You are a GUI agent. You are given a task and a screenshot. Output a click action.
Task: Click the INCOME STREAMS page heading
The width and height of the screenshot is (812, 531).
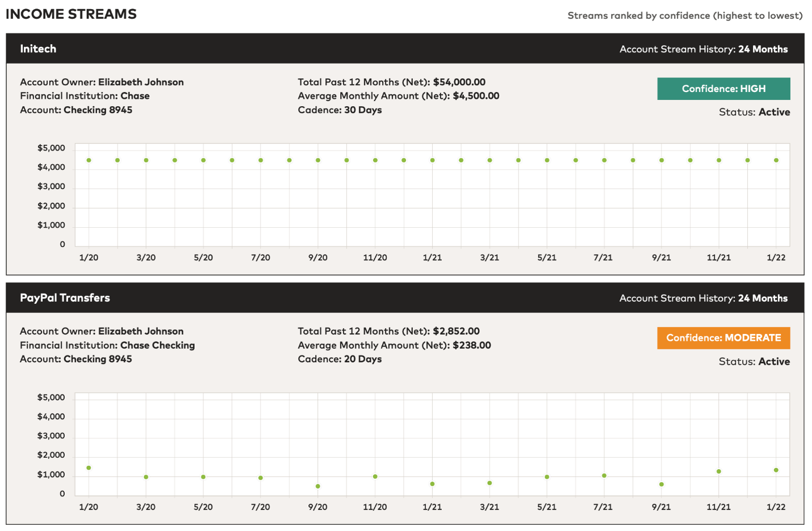[x=71, y=14]
